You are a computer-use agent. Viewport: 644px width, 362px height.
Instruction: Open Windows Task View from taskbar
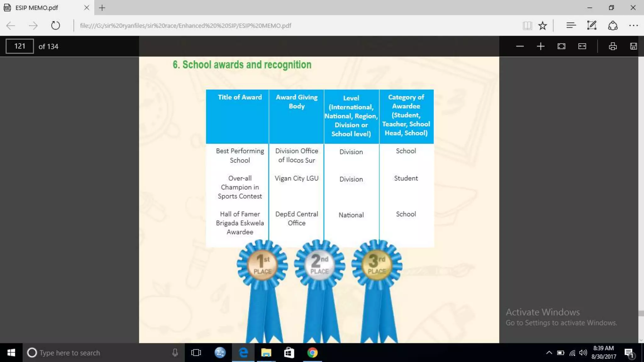pos(196,353)
